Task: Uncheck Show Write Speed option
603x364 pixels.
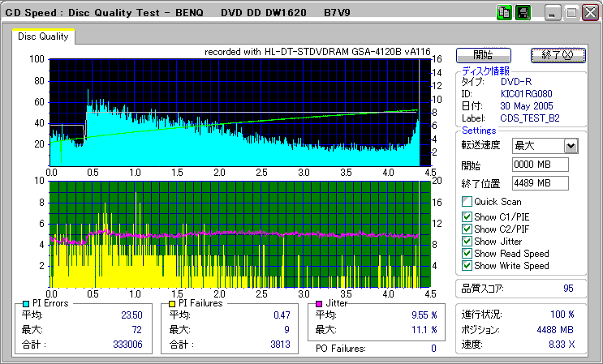Action: point(466,265)
